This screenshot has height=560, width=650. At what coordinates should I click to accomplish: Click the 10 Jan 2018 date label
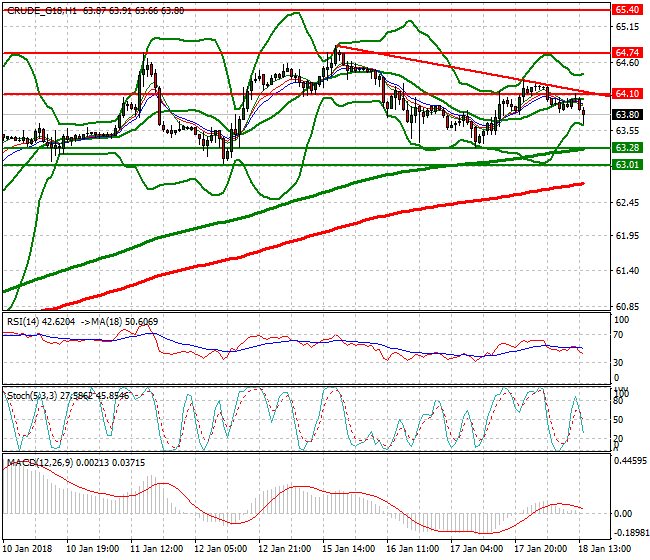27,549
